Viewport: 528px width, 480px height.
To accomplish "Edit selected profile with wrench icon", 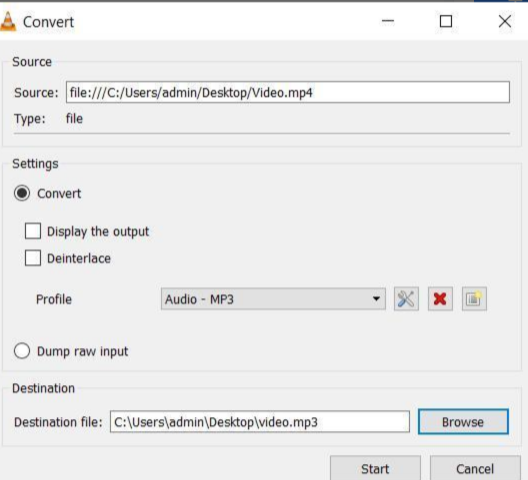I will 406,299.
